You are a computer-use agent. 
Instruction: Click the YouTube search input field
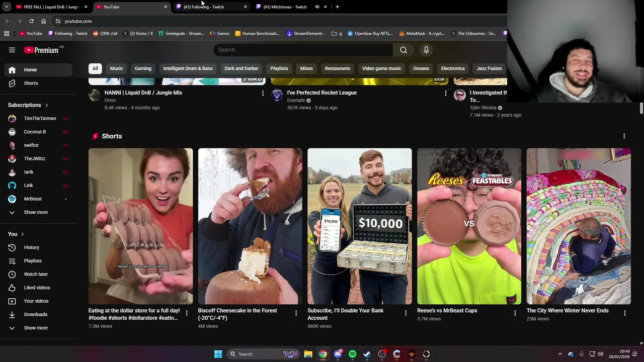click(x=303, y=50)
